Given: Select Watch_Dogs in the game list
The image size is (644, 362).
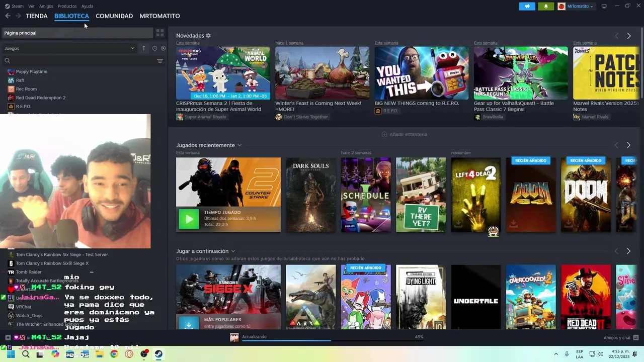Looking at the screenshot, I should tap(29, 316).
